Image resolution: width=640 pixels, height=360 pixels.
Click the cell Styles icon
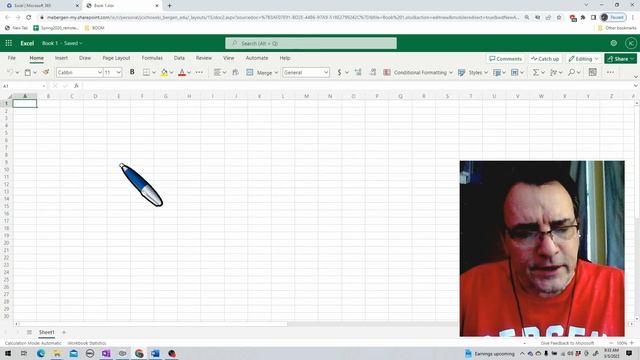tap(461, 72)
